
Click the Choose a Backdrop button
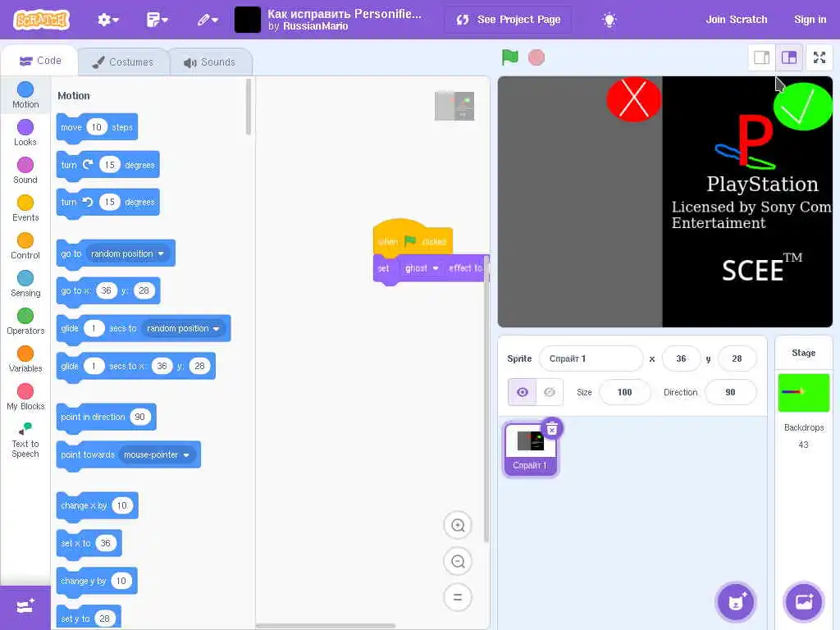click(803, 601)
